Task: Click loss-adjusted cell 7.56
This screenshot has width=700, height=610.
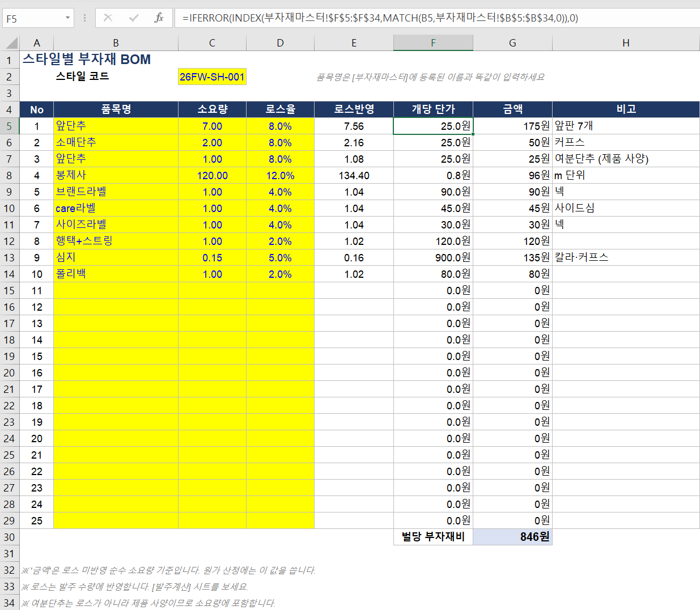Action: click(x=354, y=126)
